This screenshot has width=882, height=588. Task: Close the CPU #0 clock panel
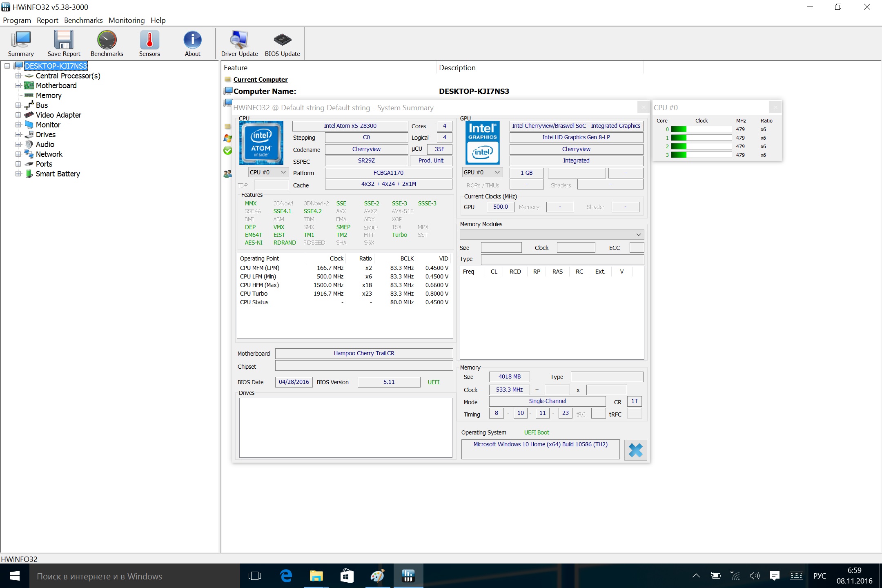click(x=775, y=107)
